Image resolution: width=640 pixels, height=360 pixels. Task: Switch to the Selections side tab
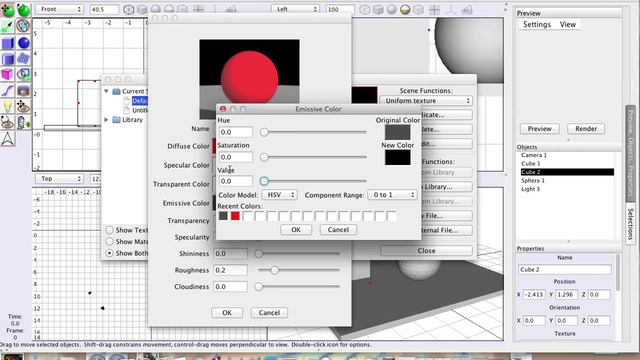[x=630, y=224]
